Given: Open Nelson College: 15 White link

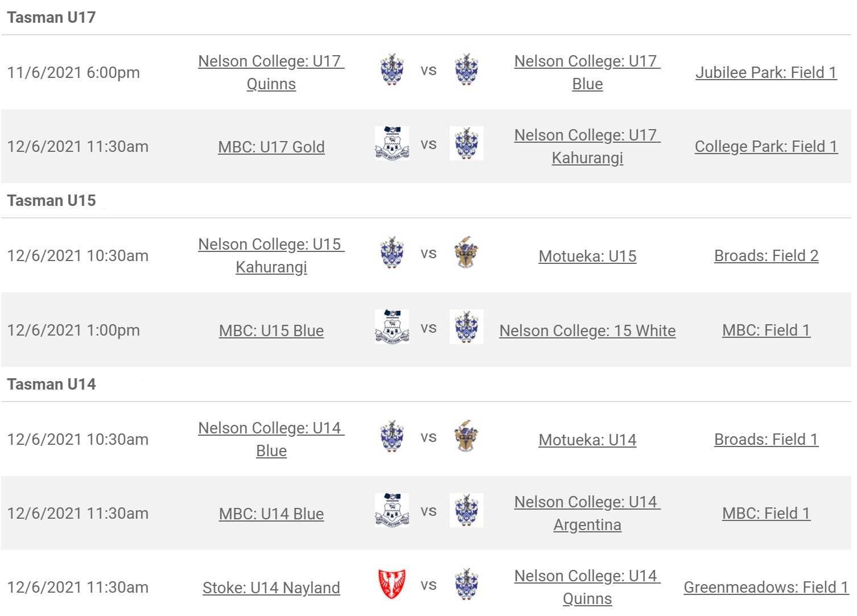Looking at the screenshot, I should pyautogui.click(x=587, y=330).
